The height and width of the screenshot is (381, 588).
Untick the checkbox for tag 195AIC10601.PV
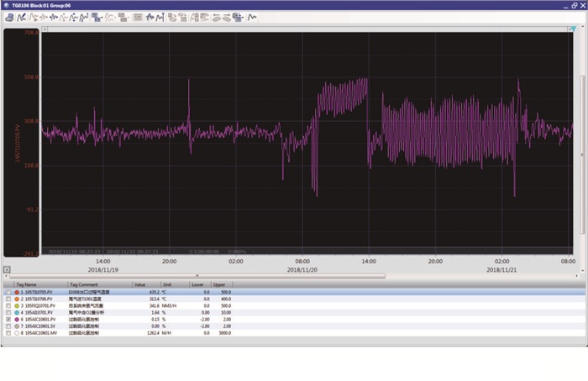pyautogui.click(x=8, y=319)
